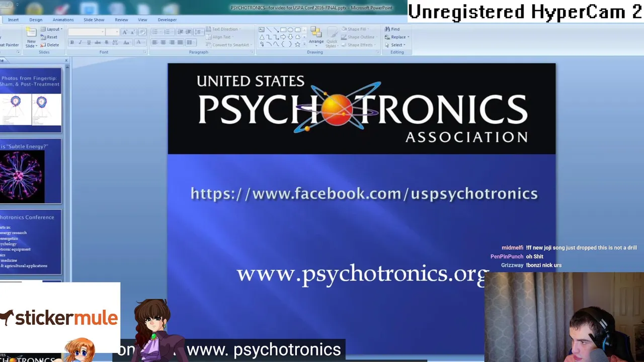Justify the paragraph text
Image resolution: width=644 pixels, height=362 pixels.
pyautogui.click(x=180, y=42)
